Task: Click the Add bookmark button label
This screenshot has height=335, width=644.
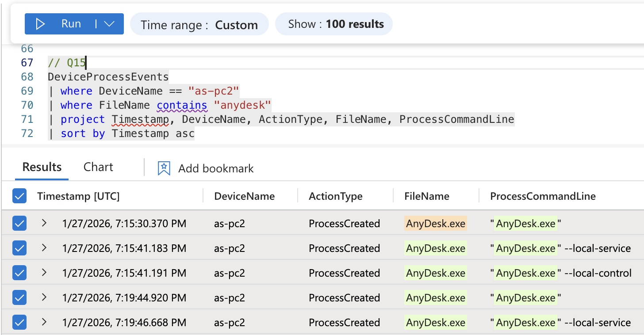Action: [216, 168]
